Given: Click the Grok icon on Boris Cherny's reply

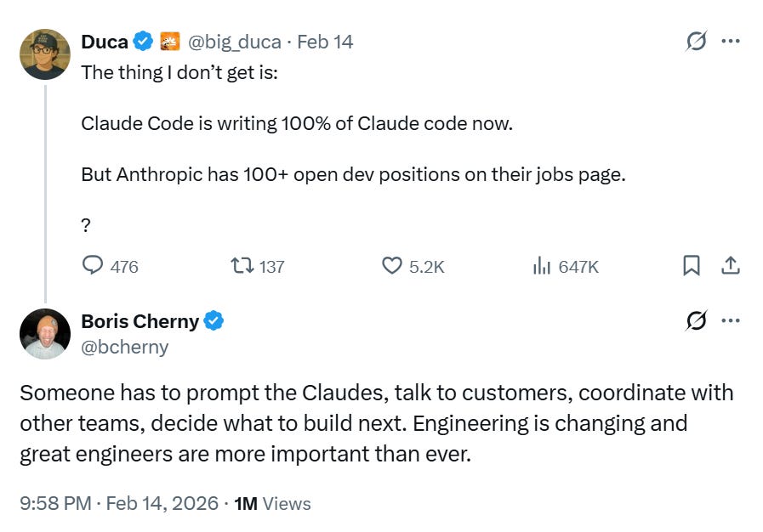Looking at the screenshot, I should tap(697, 320).
